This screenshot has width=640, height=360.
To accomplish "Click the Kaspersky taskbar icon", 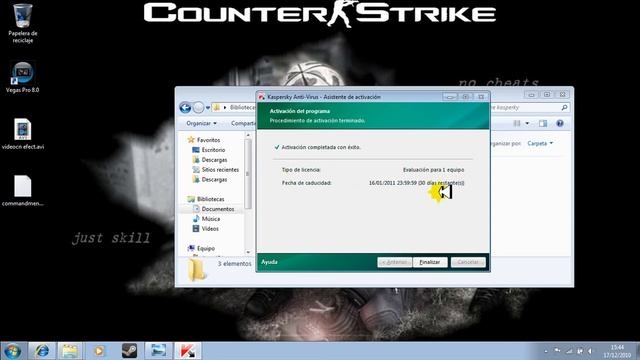I will pos(188,351).
